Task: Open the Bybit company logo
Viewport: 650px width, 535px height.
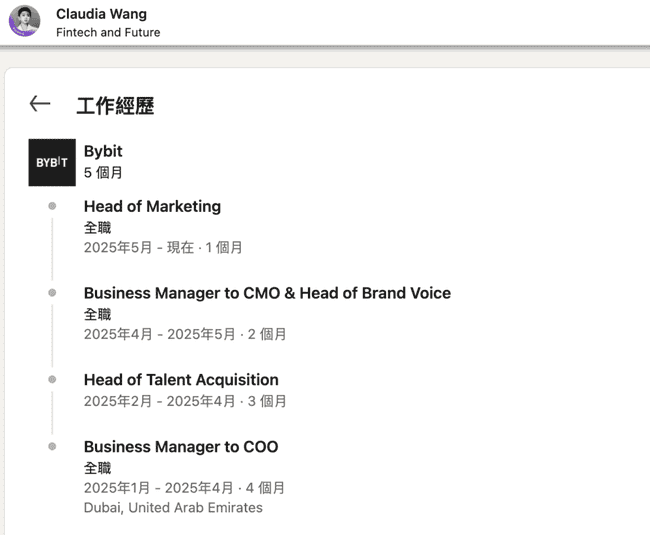Action: [x=52, y=162]
